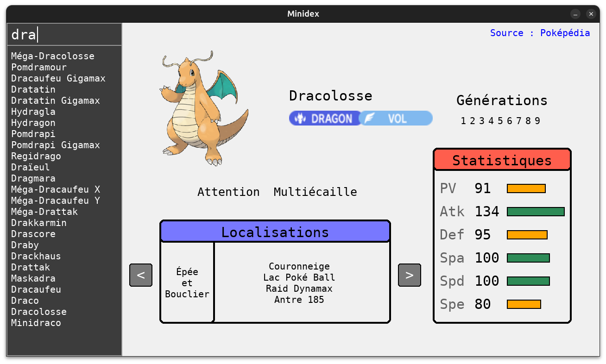
Task: Open Hydragon's entry
Action: tap(33, 123)
